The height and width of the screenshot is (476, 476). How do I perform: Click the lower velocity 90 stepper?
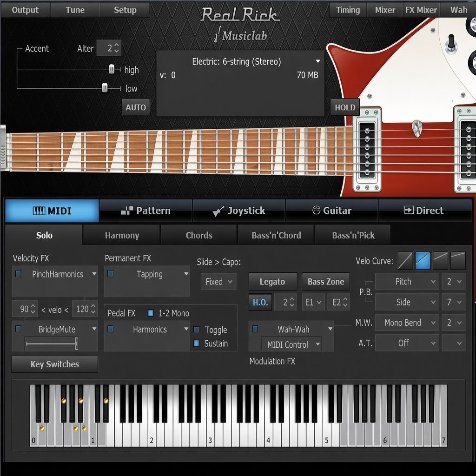pyautogui.click(x=33, y=309)
